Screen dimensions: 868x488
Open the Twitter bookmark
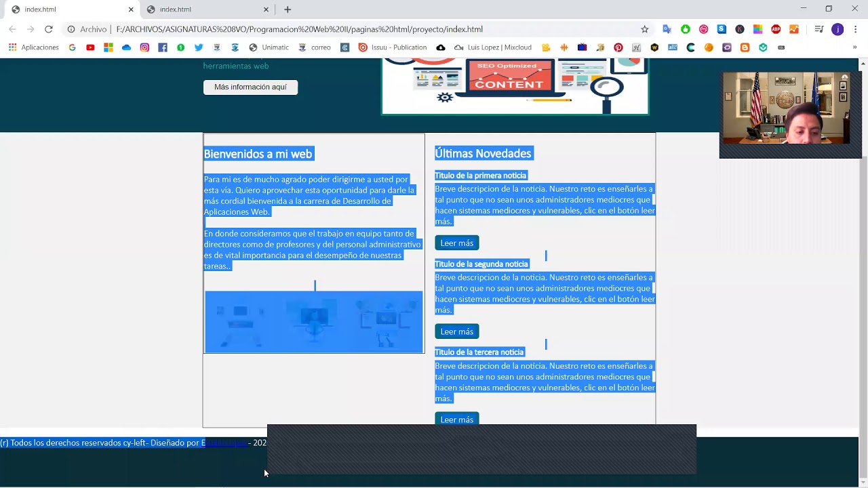(x=199, y=47)
